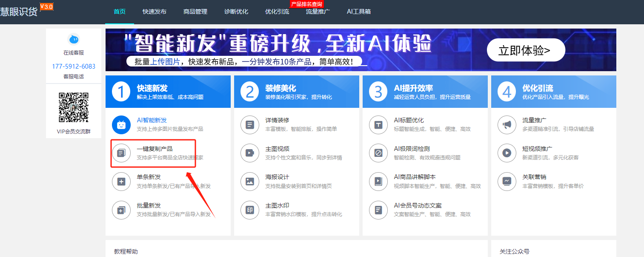The image size is (644, 257).
Task: Click the step 2 装修美化 number badge
Action: coord(250,92)
